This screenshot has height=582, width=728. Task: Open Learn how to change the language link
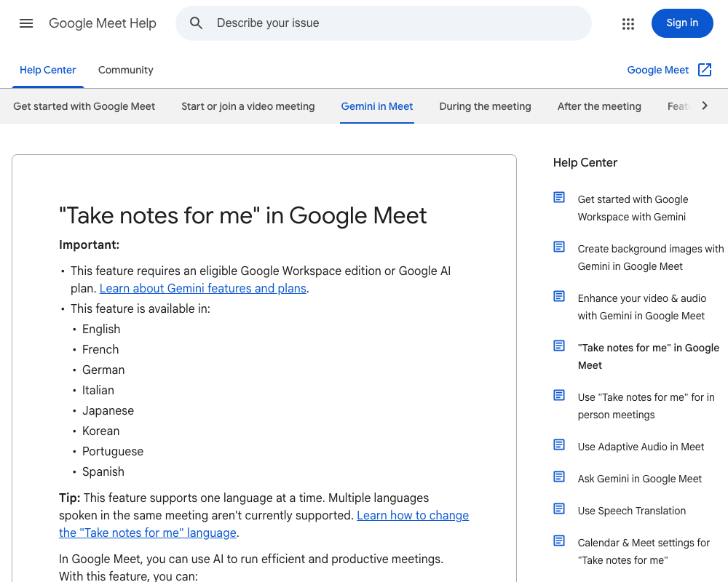coord(264,524)
